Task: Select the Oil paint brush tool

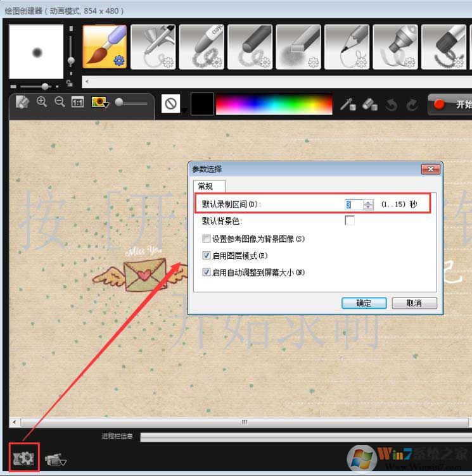Action: tap(443, 47)
